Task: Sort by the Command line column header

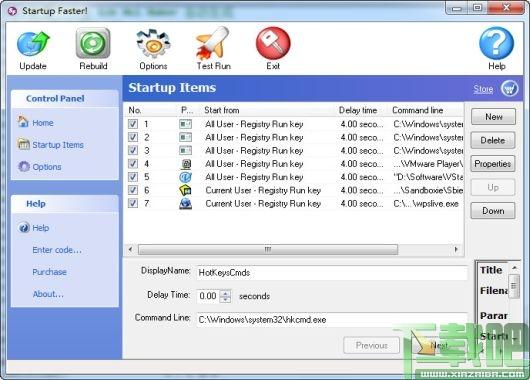Action: pos(417,110)
